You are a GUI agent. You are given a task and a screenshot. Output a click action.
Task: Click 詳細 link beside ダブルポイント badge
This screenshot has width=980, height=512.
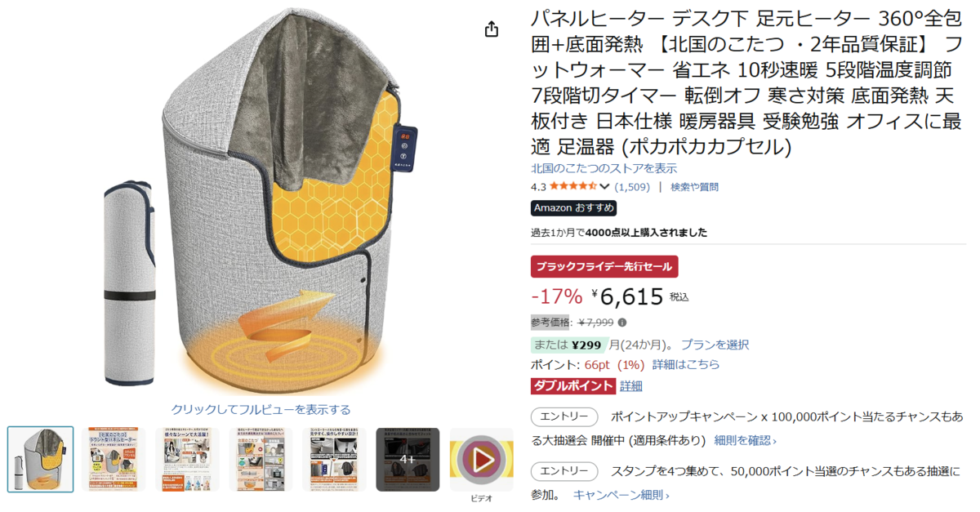[631, 386]
